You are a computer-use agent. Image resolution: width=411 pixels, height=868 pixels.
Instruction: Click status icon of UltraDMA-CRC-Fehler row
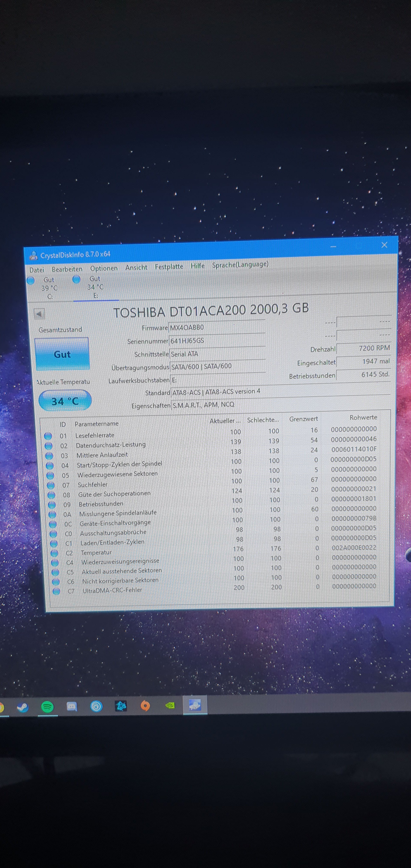57,591
